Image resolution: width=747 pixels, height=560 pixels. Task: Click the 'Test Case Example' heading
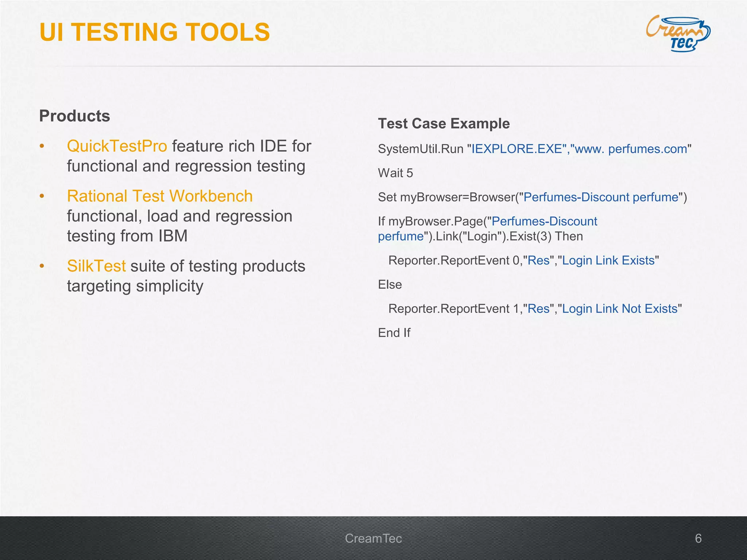tap(444, 124)
